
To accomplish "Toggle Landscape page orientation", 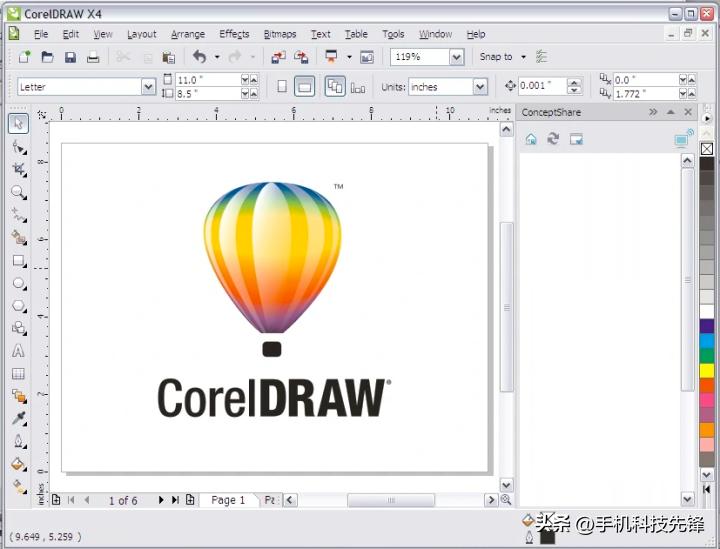I will [x=305, y=87].
